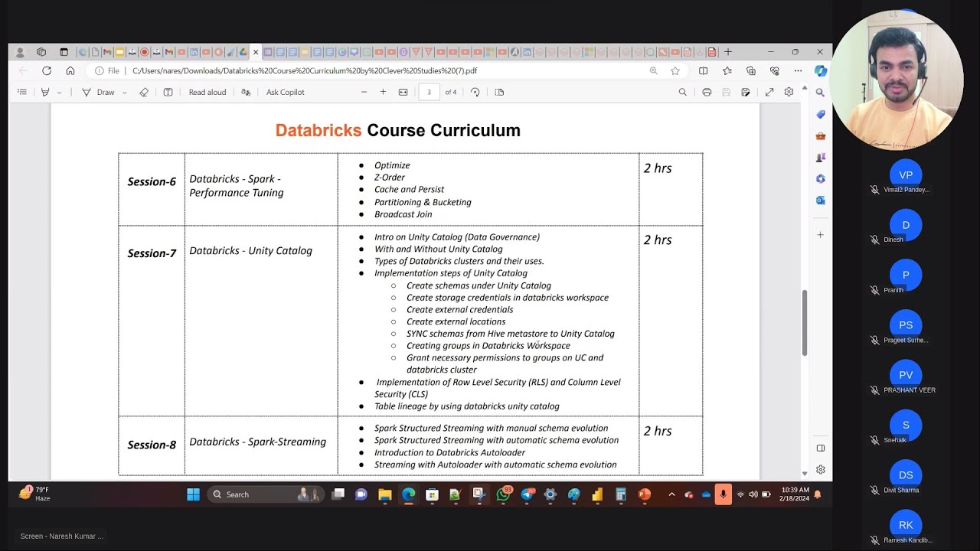The image size is (980, 551).
Task: Open WhatsApp from the taskbar
Action: point(503,494)
